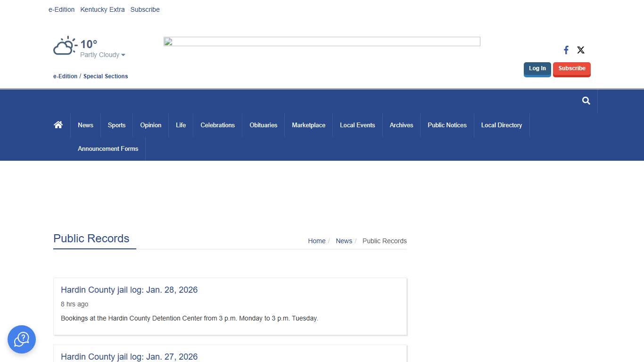
Task: Visit the Facebook page icon
Action: pyautogui.click(x=566, y=50)
